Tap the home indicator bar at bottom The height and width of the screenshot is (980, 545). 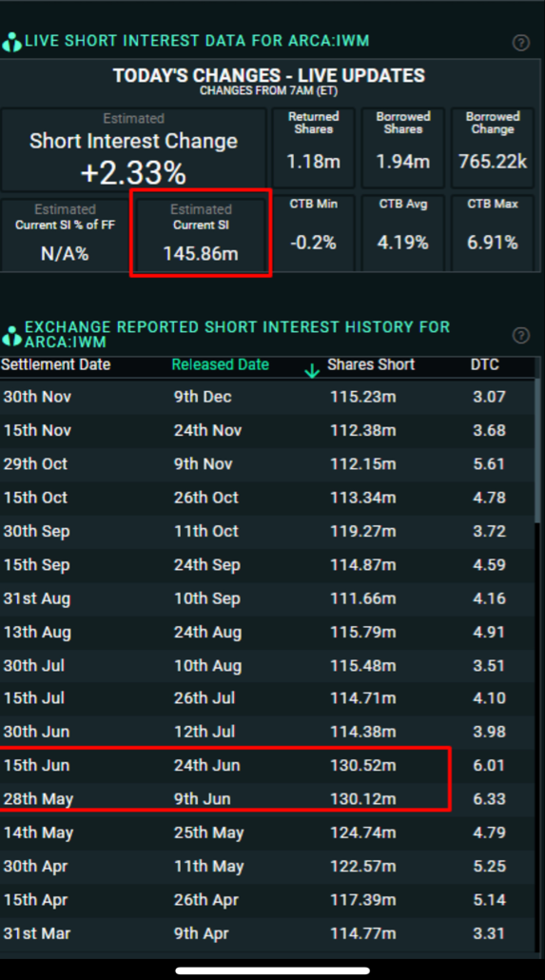[272, 970]
